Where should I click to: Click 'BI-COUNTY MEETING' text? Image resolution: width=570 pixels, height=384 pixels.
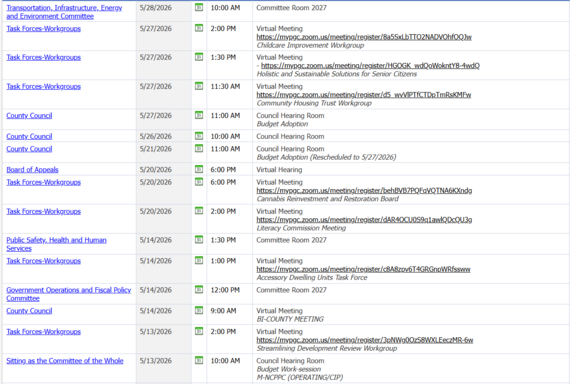pyautogui.click(x=290, y=319)
